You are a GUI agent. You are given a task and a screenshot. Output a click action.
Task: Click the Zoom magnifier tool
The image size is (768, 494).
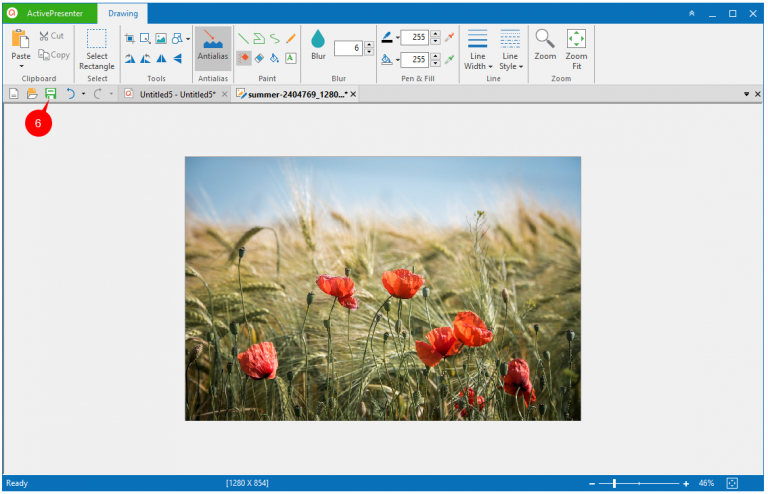click(x=545, y=45)
